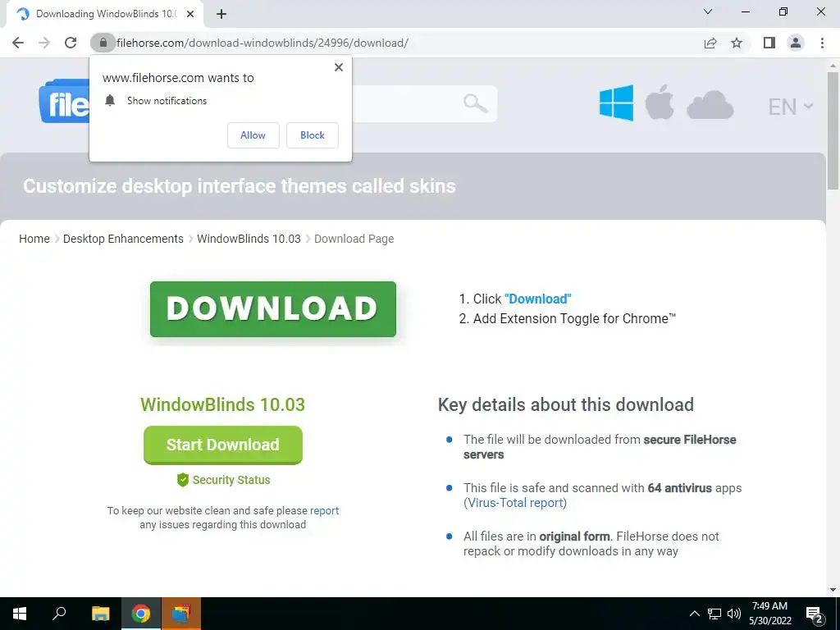Reload the current page
The width and height of the screenshot is (840, 630).
tap(71, 43)
